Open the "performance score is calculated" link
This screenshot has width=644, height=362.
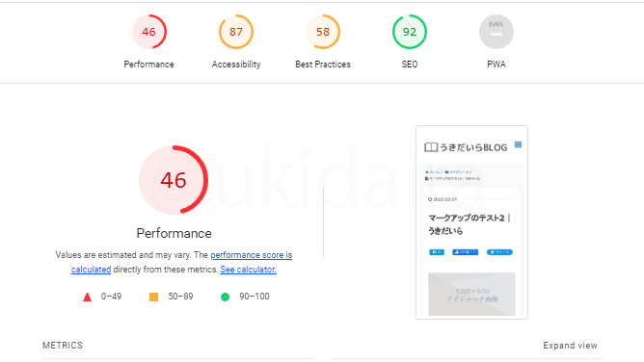[181, 262]
